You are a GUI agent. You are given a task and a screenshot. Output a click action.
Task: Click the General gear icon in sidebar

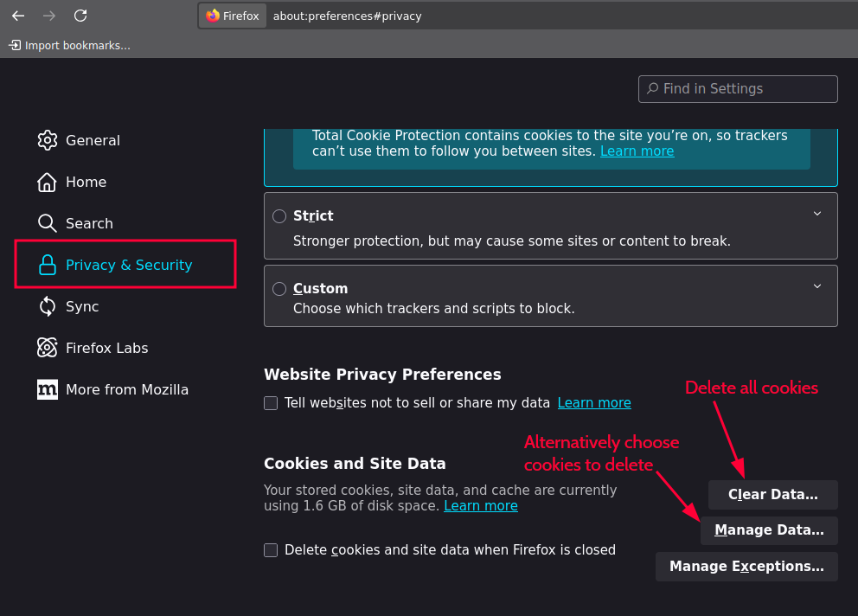click(48, 140)
